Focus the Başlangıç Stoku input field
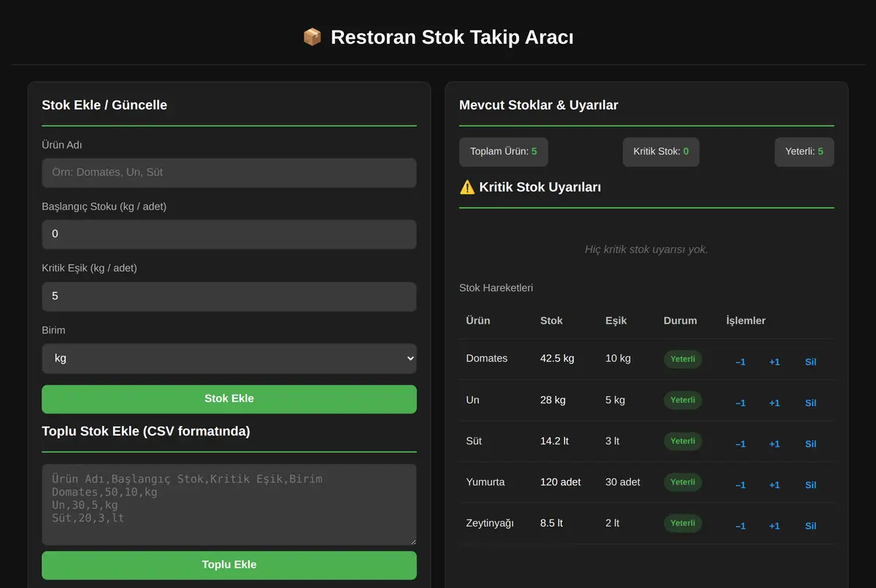 229,234
